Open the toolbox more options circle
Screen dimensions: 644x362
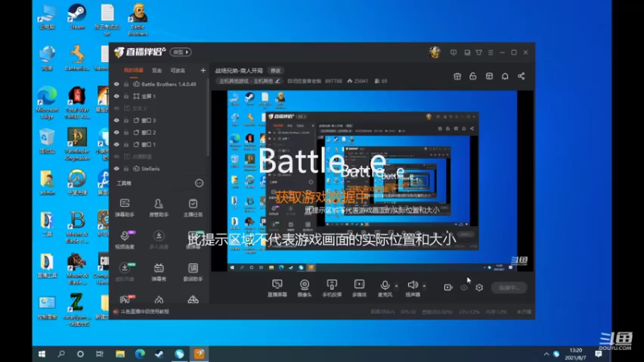199,183
